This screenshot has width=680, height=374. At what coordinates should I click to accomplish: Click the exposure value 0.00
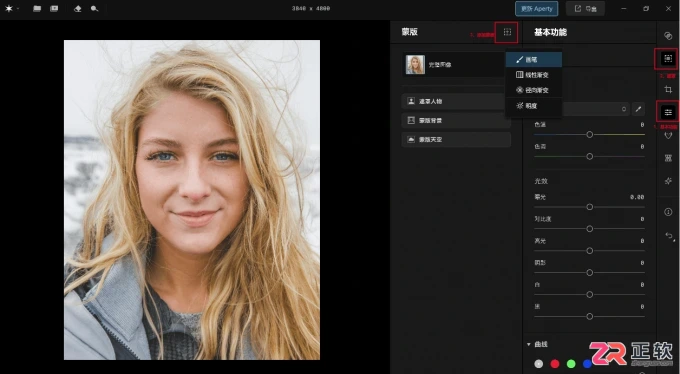coord(637,197)
